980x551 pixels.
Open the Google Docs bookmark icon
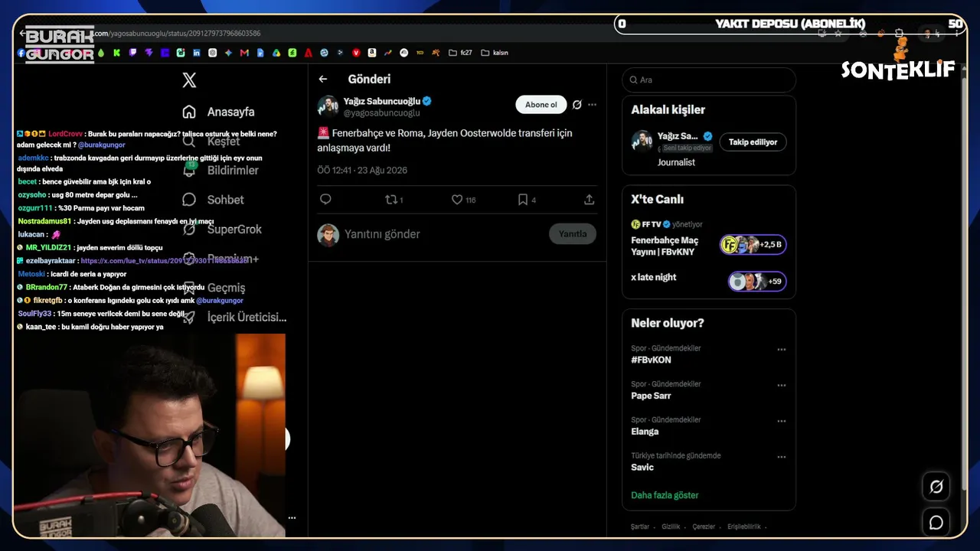point(260,53)
